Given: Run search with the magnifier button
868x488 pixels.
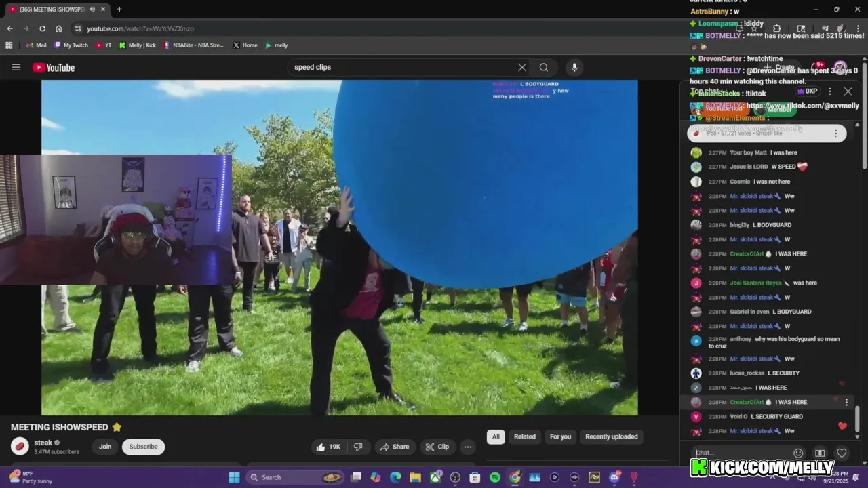Looking at the screenshot, I should pyautogui.click(x=544, y=67).
